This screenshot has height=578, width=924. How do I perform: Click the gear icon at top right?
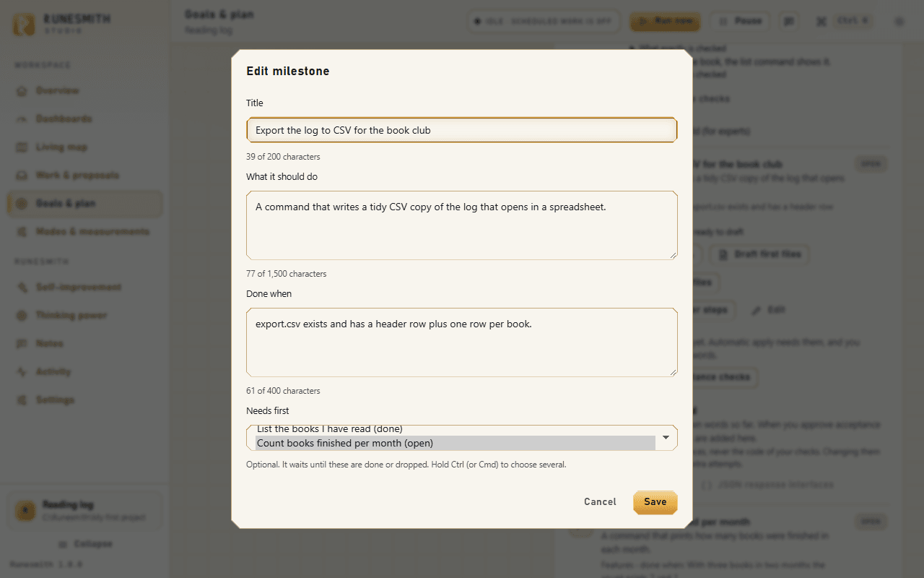click(x=899, y=22)
